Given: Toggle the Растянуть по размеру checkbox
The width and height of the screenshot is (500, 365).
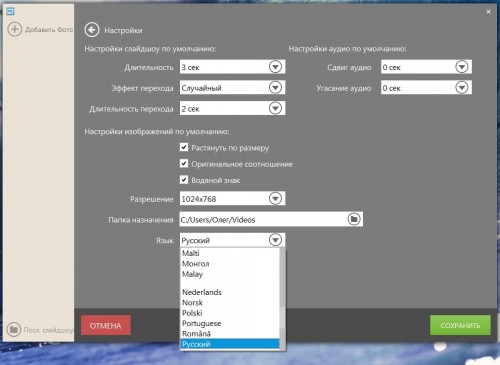Looking at the screenshot, I should 184,147.
